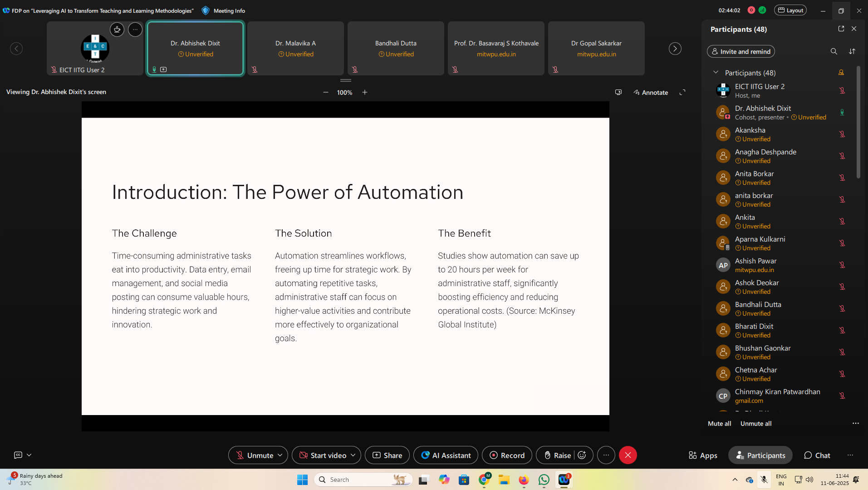The width and height of the screenshot is (868, 490).
Task: Click the Invite and remind button
Action: click(740, 51)
